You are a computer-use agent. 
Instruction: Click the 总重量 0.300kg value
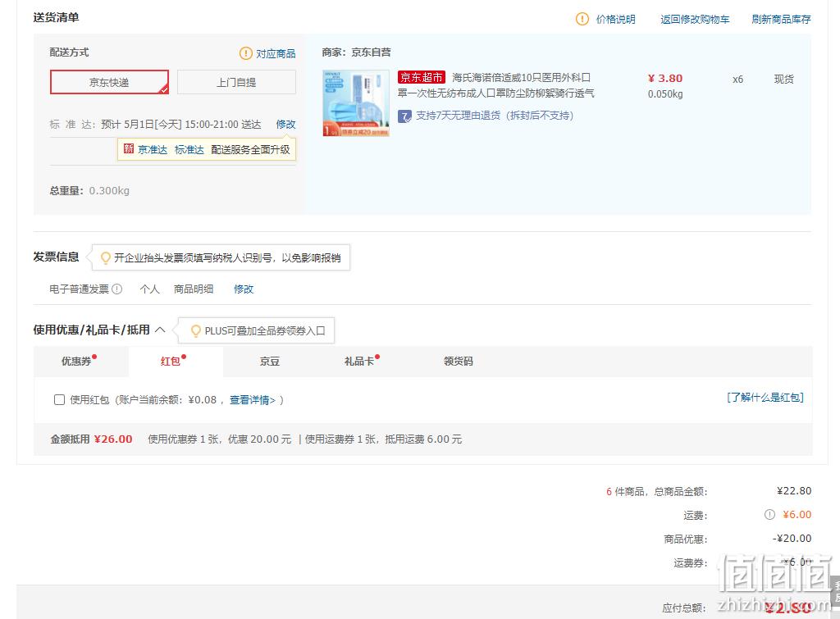click(x=109, y=191)
